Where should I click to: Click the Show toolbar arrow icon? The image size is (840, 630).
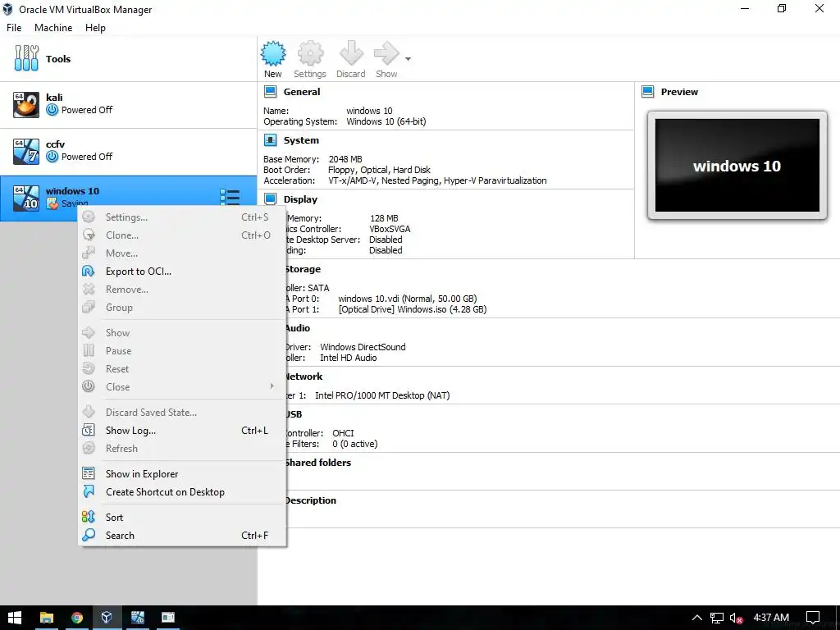point(386,53)
